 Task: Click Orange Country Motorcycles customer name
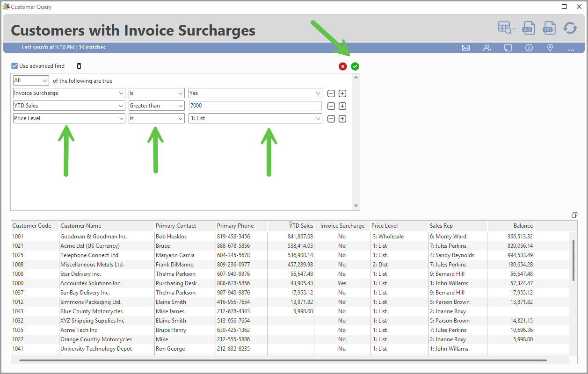[96, 339]
